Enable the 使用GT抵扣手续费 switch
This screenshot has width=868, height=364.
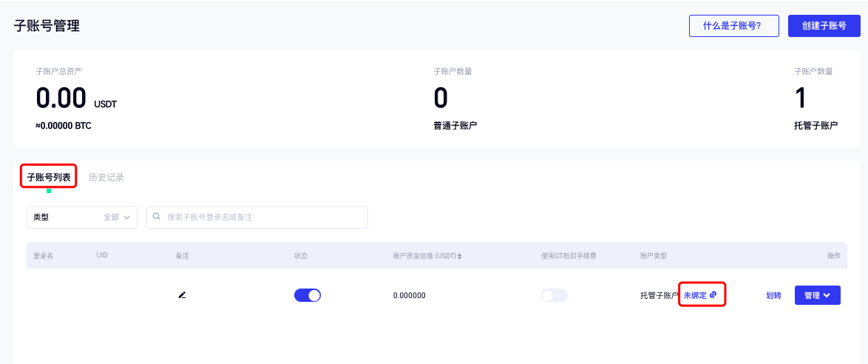(554, 295)
